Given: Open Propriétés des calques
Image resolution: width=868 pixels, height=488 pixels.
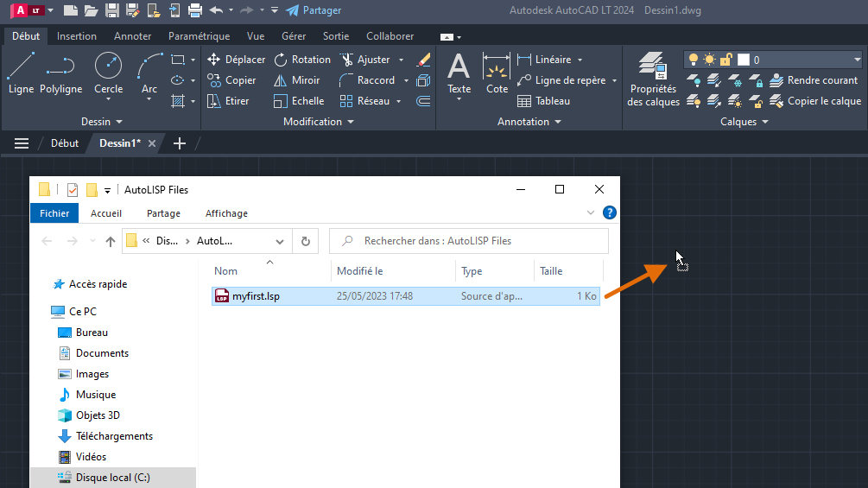Looking at the screenshot, I should click(653, 79).
